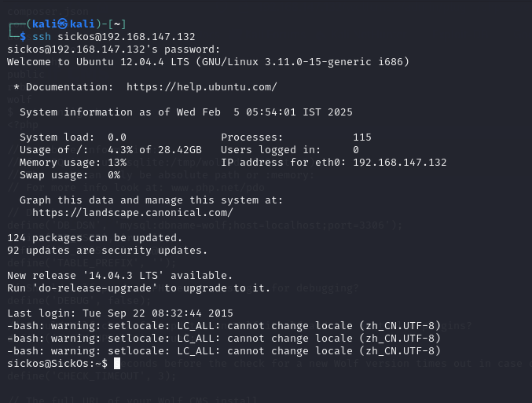Screen dimensions: 532x403
Task: Click the cursor block after sickos@SickOs prompt
Action: click(116, 363)
